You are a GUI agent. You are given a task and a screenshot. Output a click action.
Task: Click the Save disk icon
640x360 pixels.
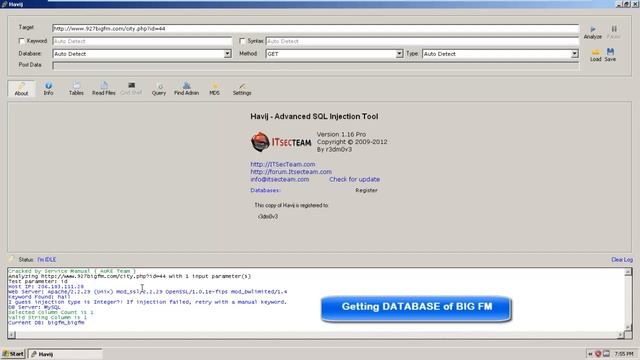tap(610, 51)
